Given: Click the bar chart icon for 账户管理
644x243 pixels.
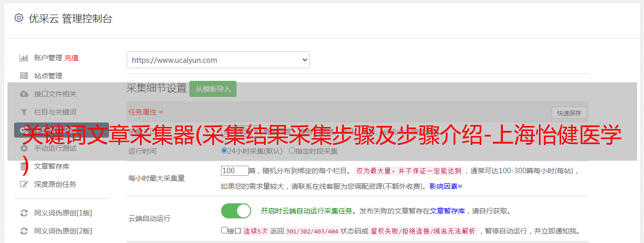Looking at the screenshot, I should tap(24, 58).
